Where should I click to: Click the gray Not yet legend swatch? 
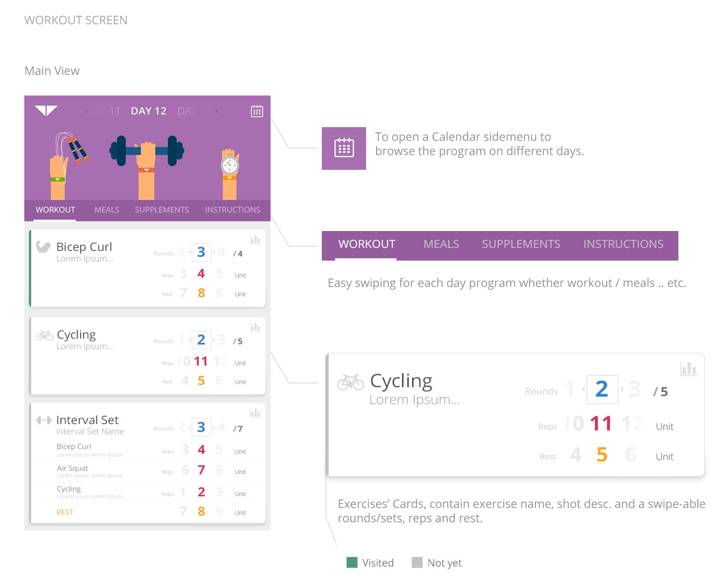pos(417,562)
